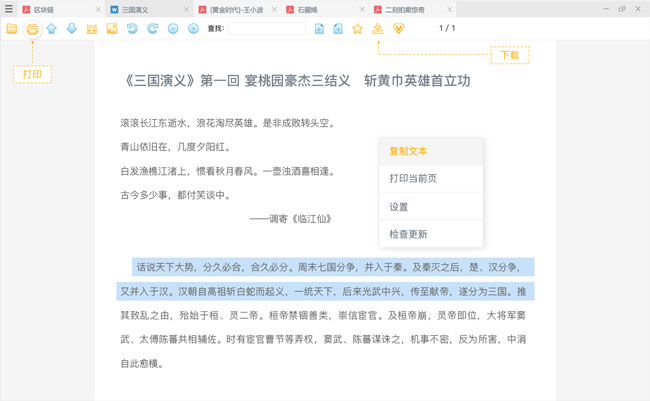Zoom out with the minus icon
Screen dimensions: 650x401
pyautogui.click(x=173, y=29)
